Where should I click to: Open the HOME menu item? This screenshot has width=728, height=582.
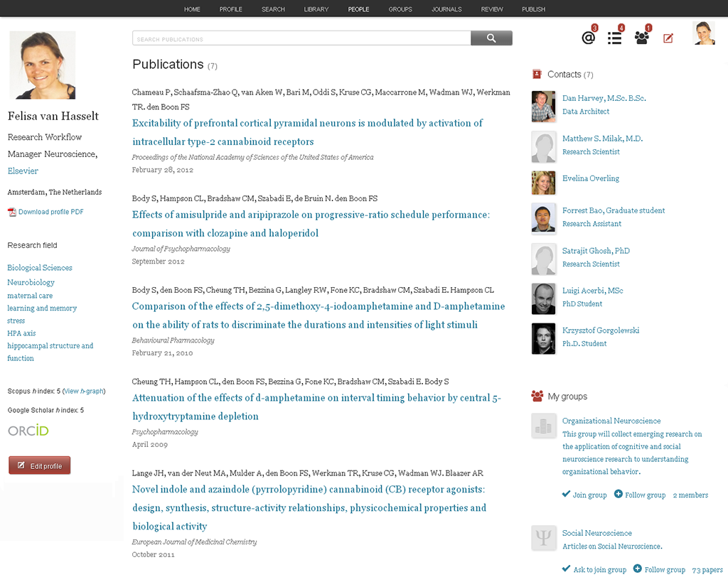coord(192,9)
